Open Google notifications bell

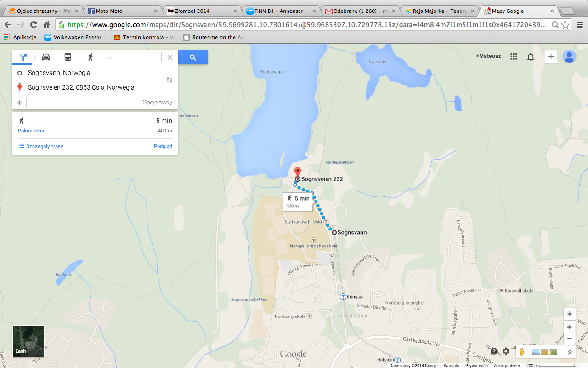point(531,57)
